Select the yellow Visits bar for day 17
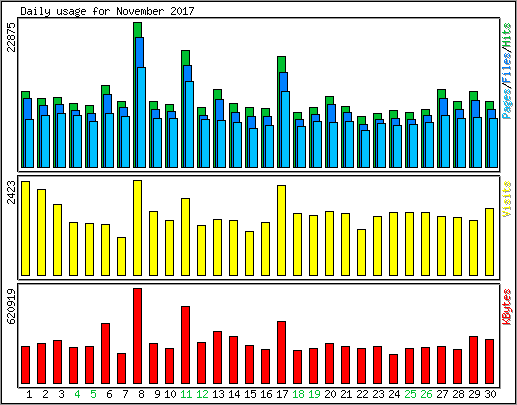The height and width of the screenshot is (405, 517). (282, 230)
